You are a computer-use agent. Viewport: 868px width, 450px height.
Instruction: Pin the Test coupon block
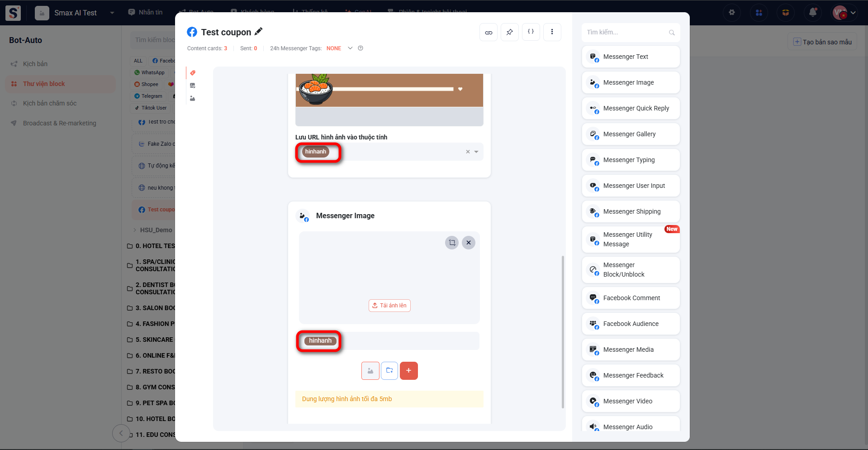point(510,32)
